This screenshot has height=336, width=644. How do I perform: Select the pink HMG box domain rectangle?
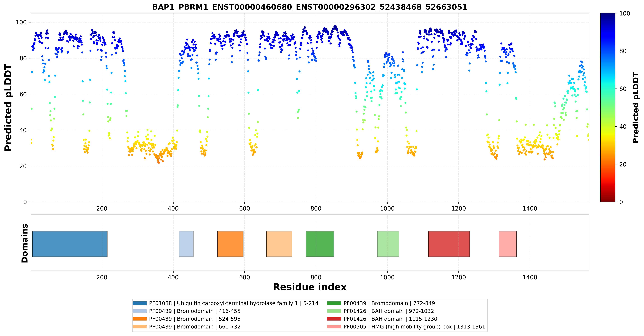click(507, 244)
